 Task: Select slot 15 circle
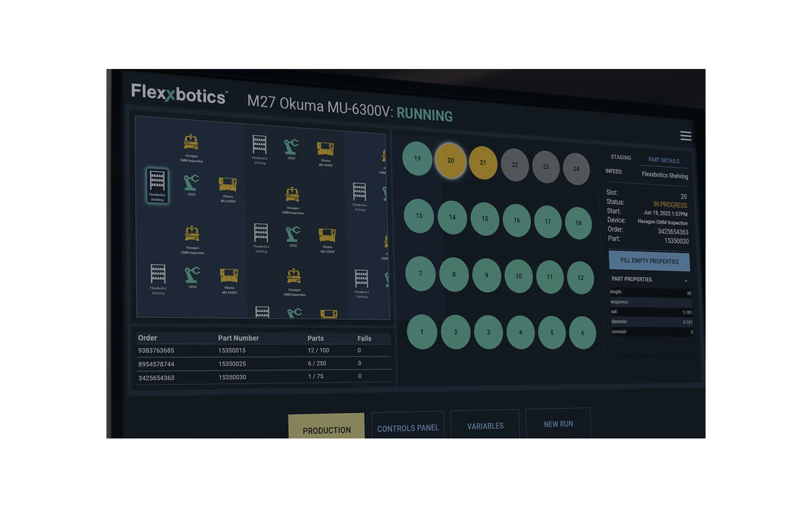485,219
